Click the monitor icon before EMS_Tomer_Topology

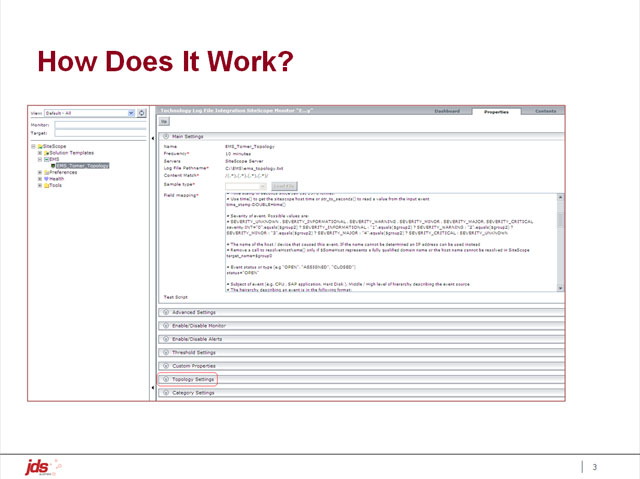click(53, 166)
